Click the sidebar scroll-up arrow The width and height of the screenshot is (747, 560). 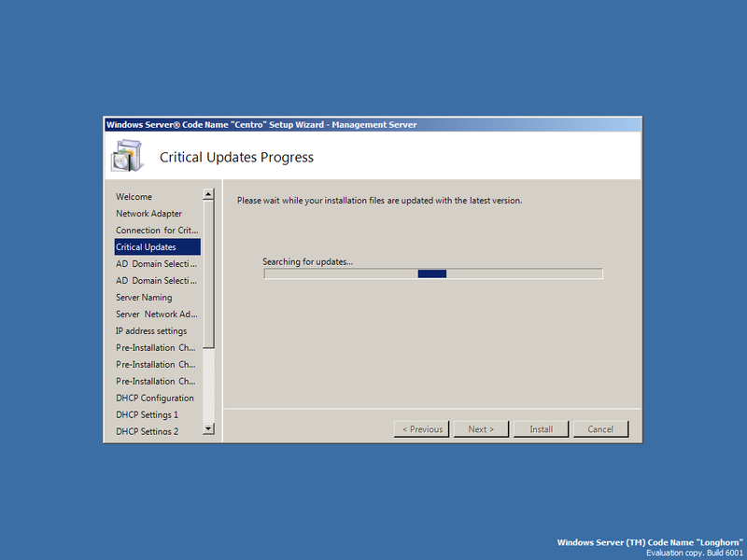coord(209,194)
